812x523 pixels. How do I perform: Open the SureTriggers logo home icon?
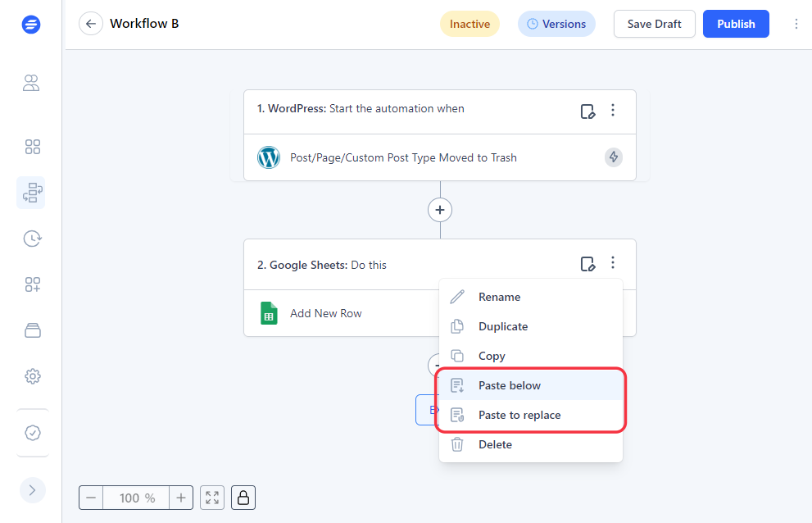click(31, 24)
